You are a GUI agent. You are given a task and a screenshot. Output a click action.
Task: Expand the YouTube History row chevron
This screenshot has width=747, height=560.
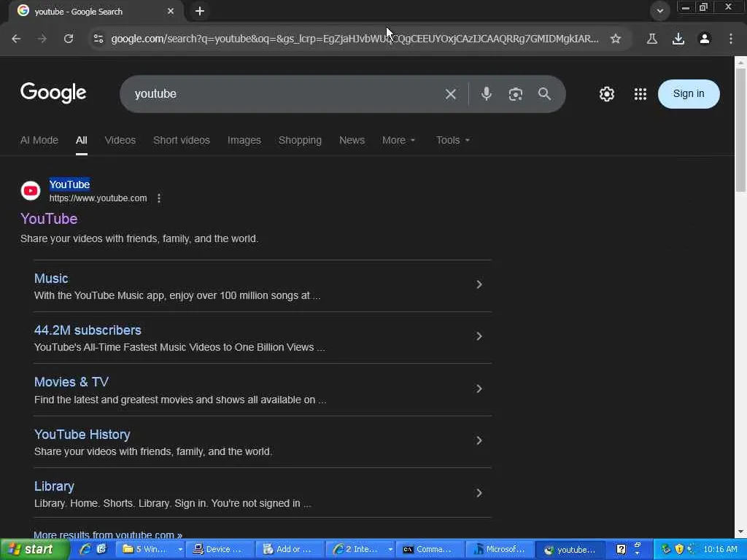(479, 440)
